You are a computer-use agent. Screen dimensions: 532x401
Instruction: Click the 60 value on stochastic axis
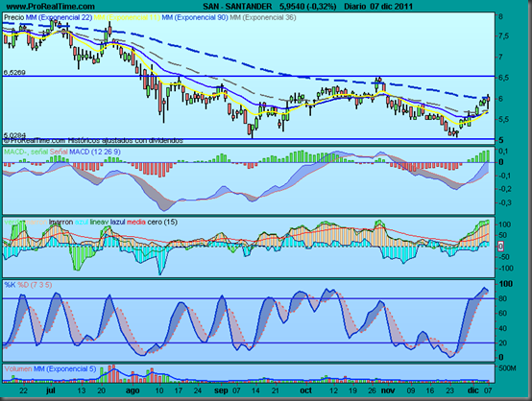pyautogui.click(x=502, y=313)
